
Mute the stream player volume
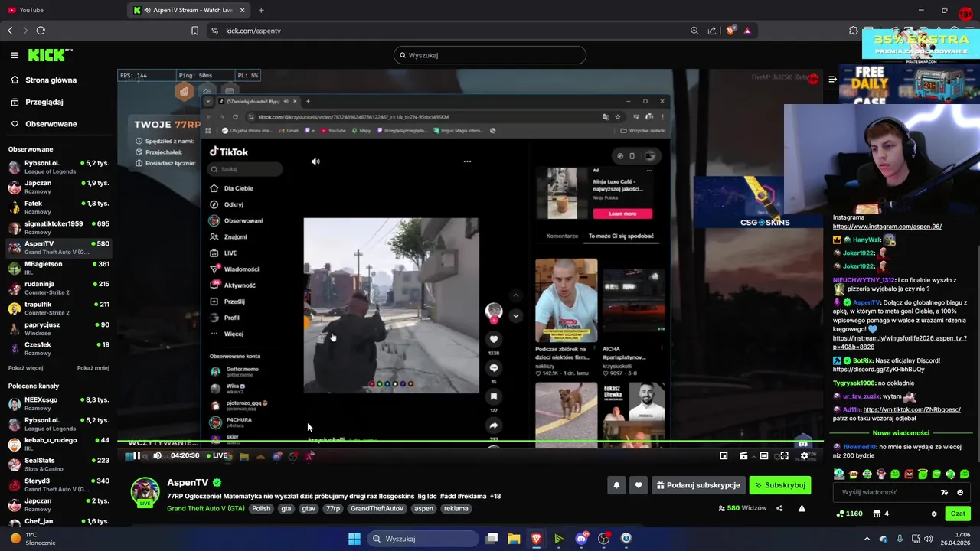pos(157,456)
